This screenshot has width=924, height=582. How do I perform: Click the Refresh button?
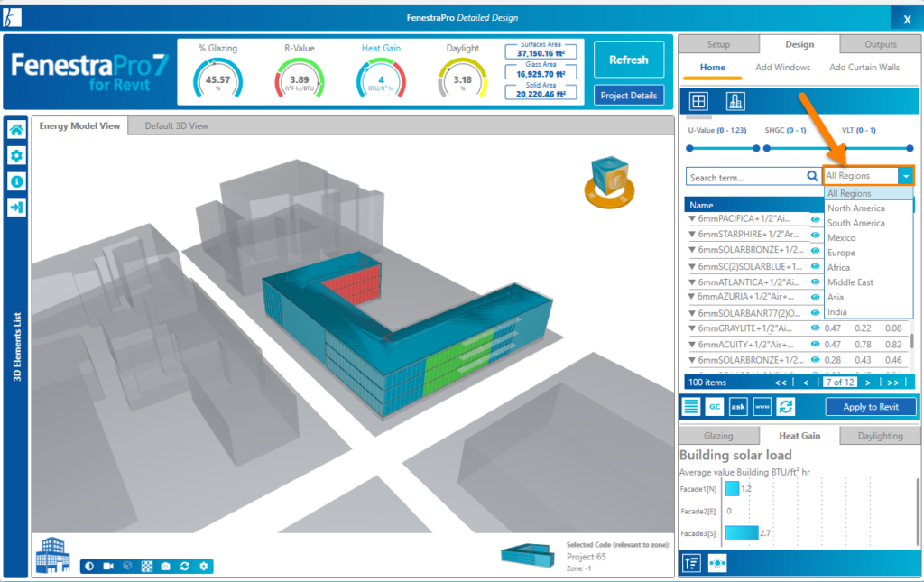tap(629, 60)
